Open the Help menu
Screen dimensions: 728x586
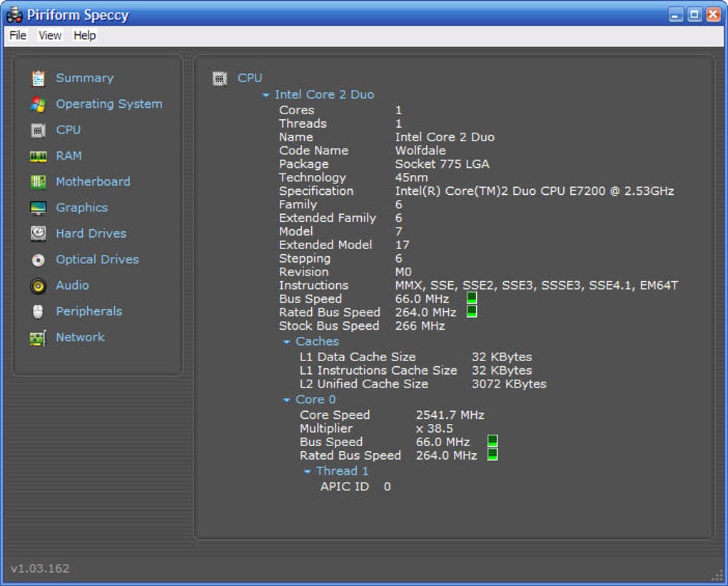click(84, 36)
